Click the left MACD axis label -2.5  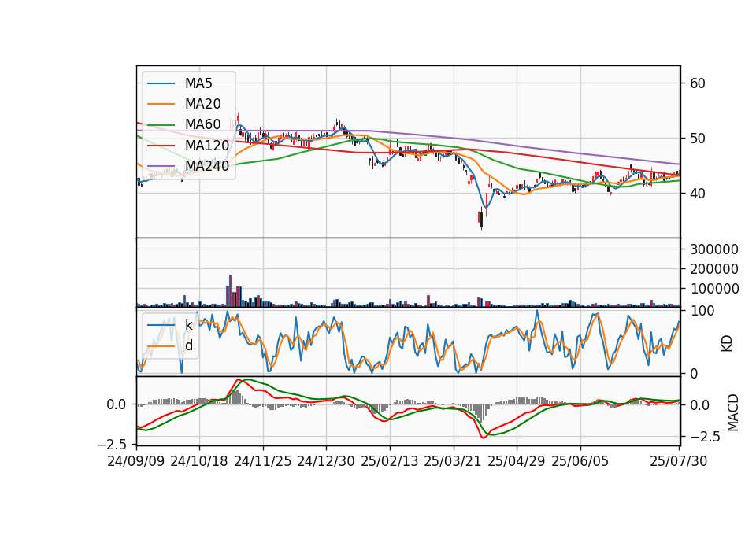click(x=112, y=444)
